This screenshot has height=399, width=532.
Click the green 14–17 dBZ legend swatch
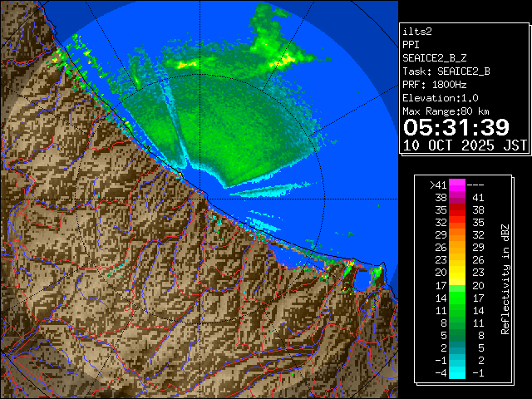click(457, 295)
